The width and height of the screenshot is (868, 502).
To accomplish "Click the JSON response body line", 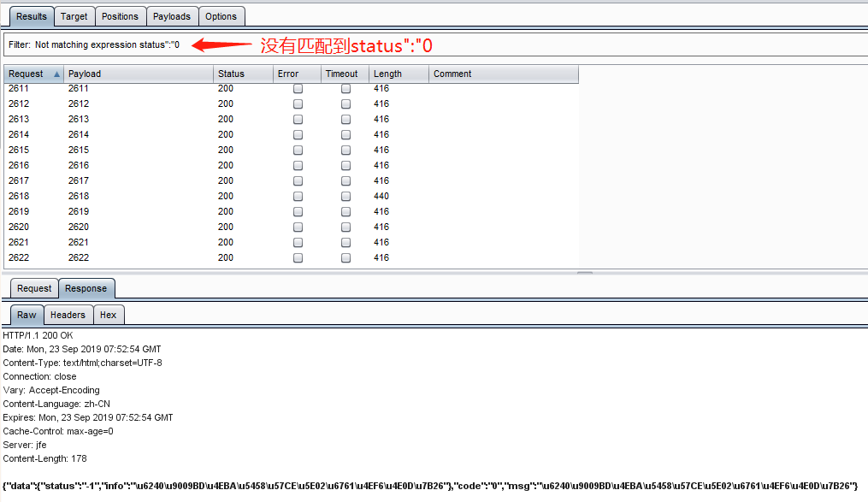I will [430, 486].
